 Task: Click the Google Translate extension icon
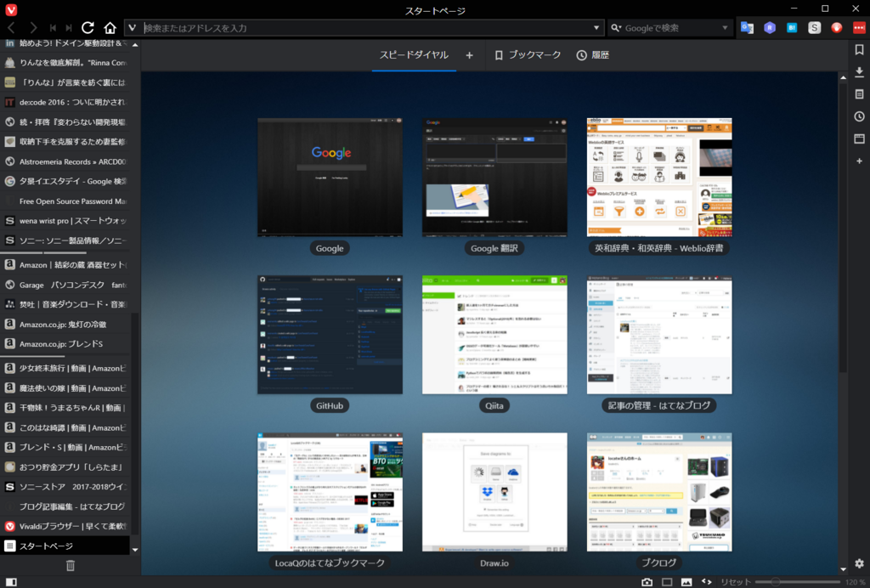click(x=747, y=28)
